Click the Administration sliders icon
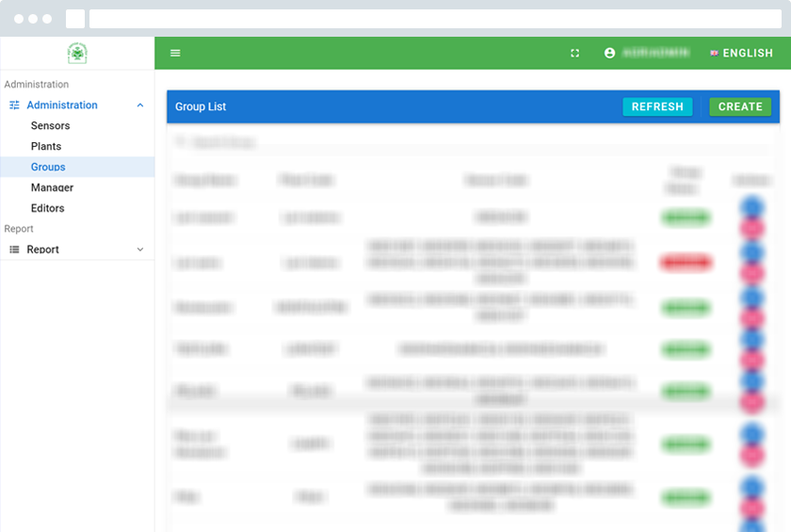This screenshot has height=532, width=791. coord(15,105)
